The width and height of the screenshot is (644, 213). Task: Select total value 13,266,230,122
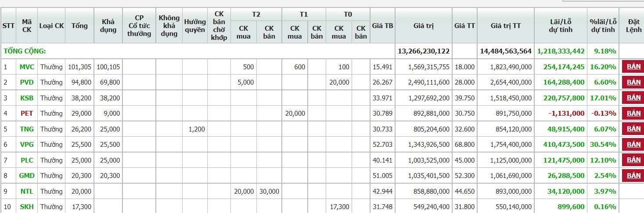(424, 51)
